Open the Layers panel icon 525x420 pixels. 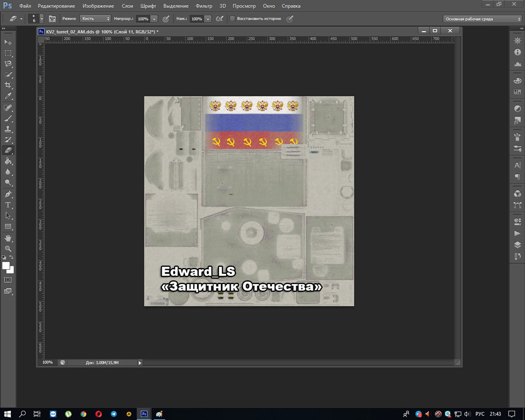tap(517, 245)
